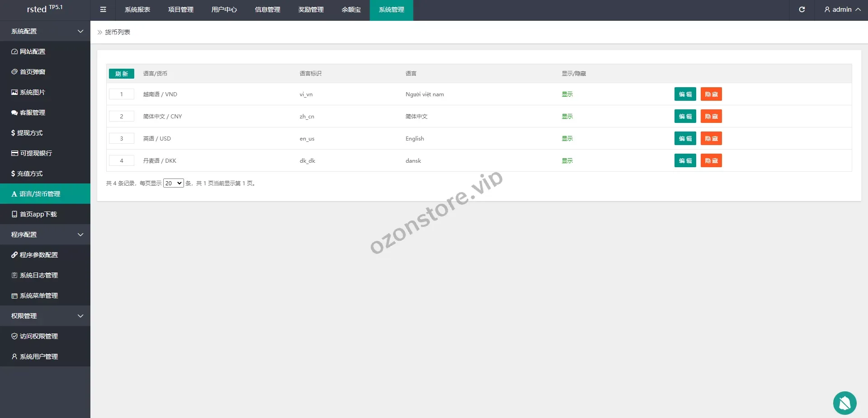Screen dimensions: 868x418
Task: Open 首页弹窗 sidebar item
Action: pos(33,72)
